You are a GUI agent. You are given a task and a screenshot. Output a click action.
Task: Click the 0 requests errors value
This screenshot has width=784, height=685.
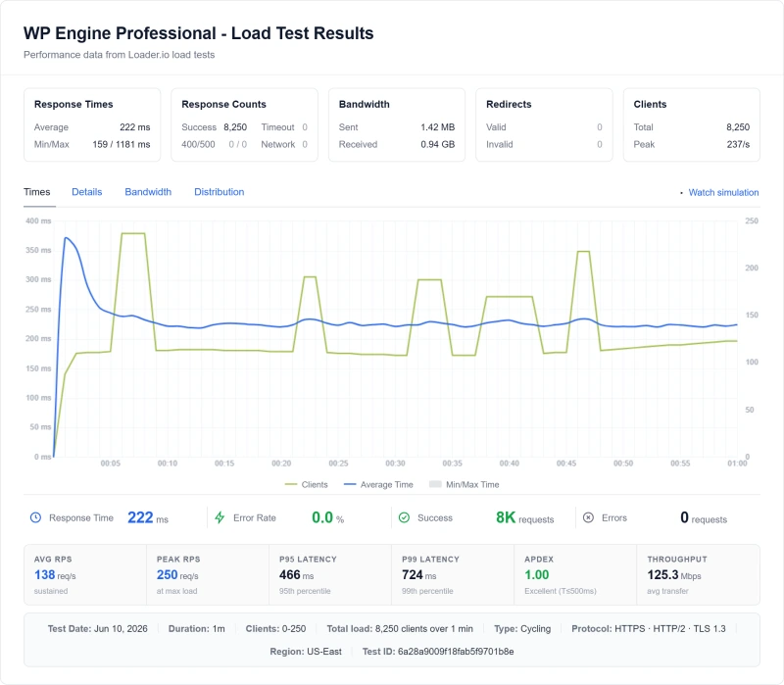click(704, 517)
